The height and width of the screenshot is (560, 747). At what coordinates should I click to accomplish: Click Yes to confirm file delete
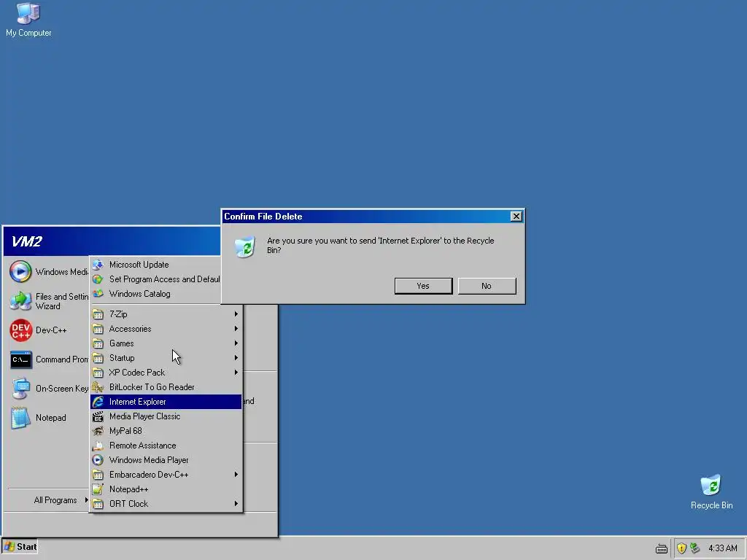[x=423, y=286]
